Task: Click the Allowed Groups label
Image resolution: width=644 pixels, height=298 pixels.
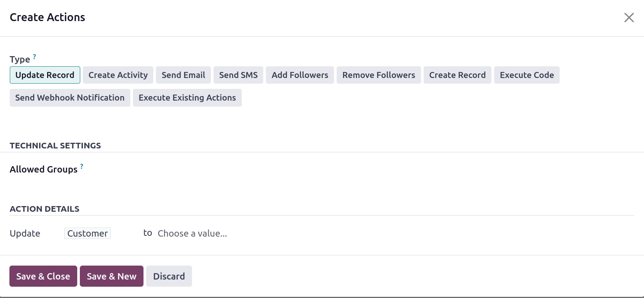Action: click(44, 170)
